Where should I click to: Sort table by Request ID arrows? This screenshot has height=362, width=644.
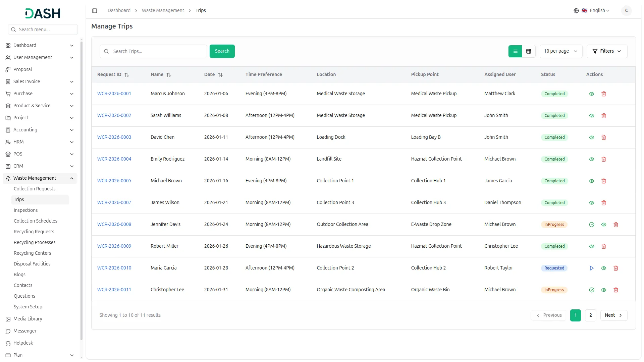click(127, 75)
